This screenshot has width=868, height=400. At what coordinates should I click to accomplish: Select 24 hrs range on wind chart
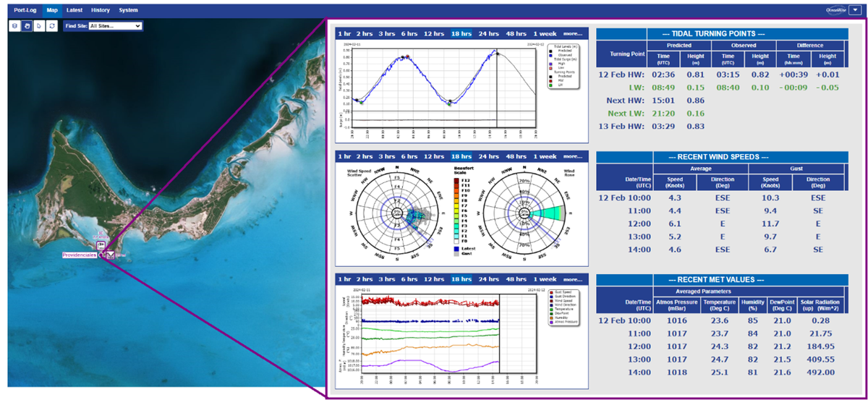click(488, 156)
